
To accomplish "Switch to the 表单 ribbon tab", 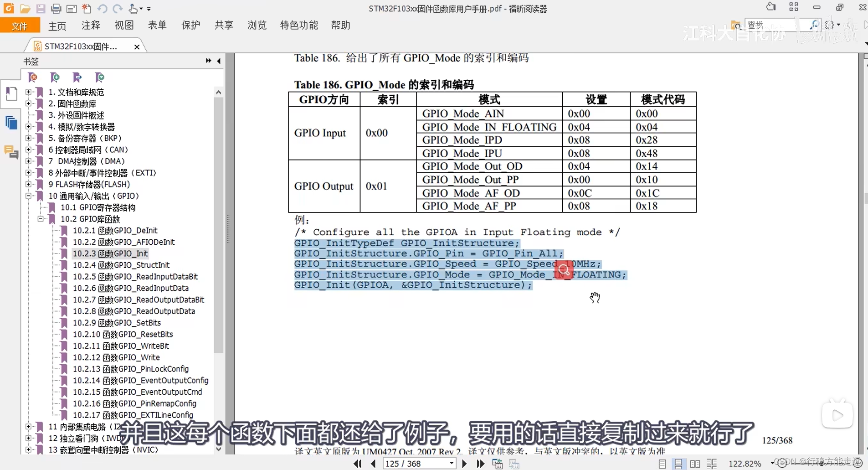I will (x=157, y=25).
